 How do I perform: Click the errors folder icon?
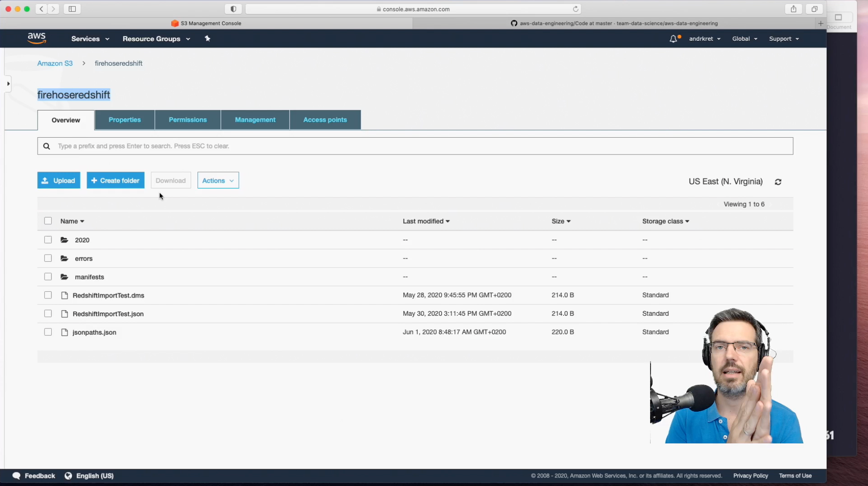[64, 258]
